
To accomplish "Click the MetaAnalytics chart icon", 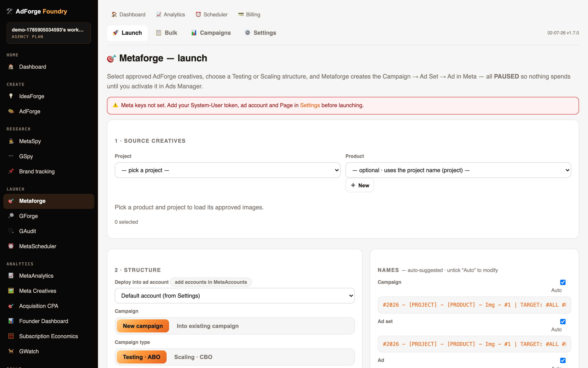I will (x=11, y=276).
